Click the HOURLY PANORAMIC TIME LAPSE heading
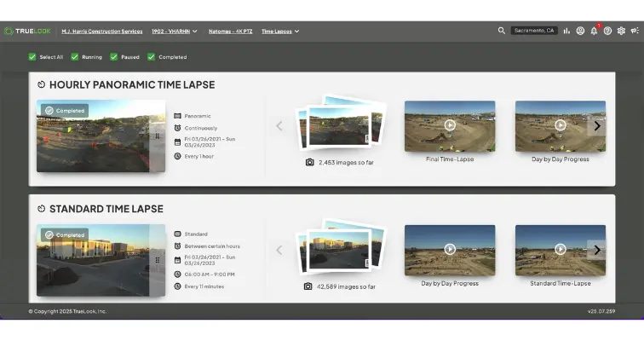The width and height of the screenshot is (644, 341). coord(132,84)
